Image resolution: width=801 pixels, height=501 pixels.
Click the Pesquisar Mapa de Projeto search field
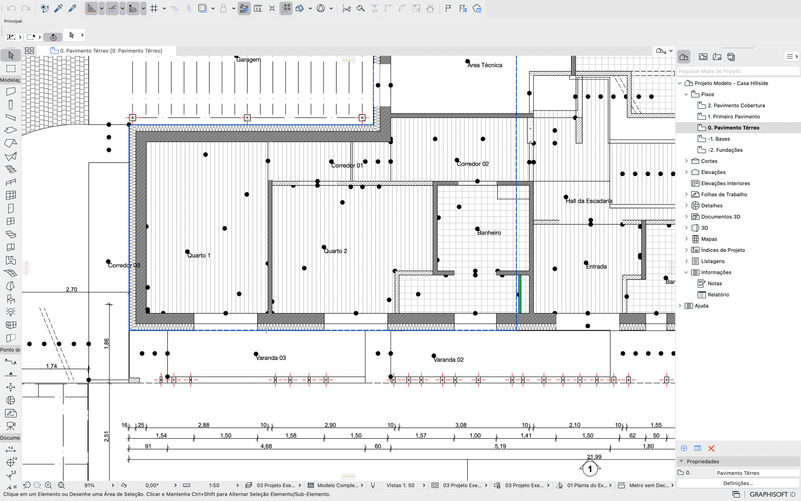[x=738, y=71]
